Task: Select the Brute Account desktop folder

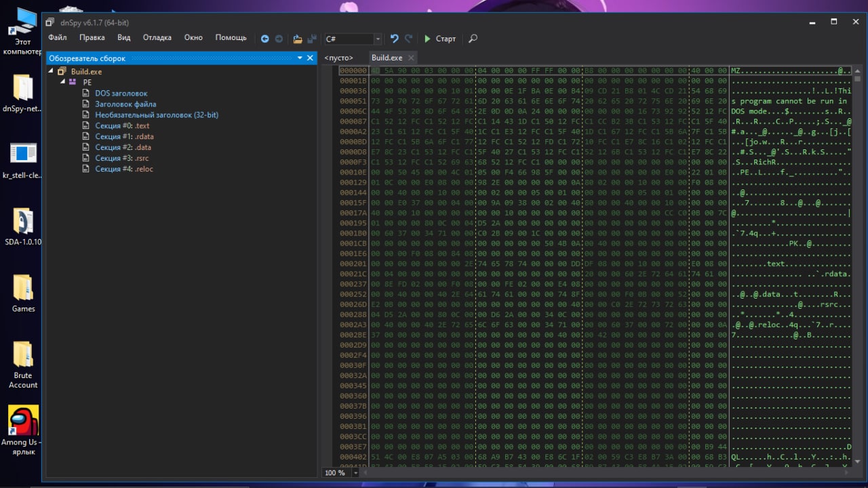Action: pyautogui.click(x=22, y=364)
